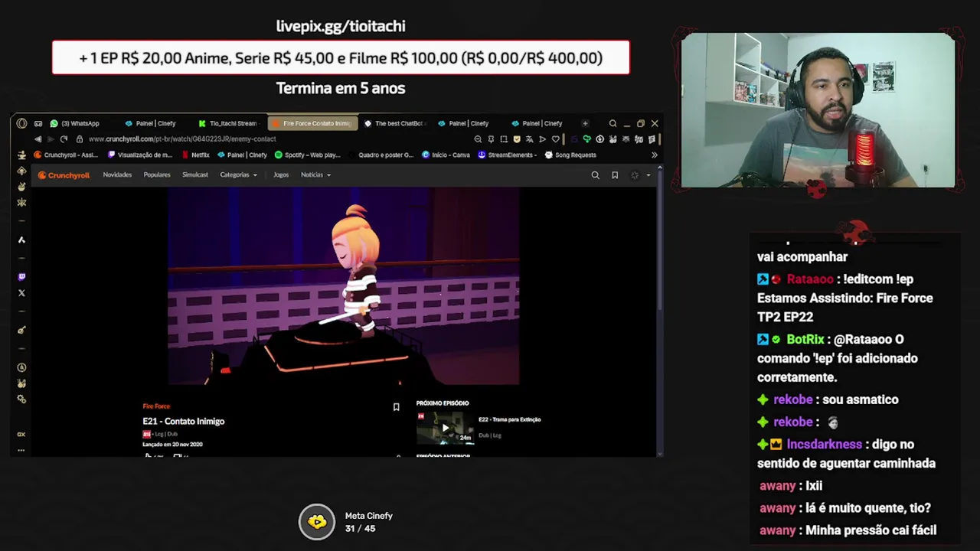Switch to the Tio_Itachi Stream tab

click(x=228, y=123)
